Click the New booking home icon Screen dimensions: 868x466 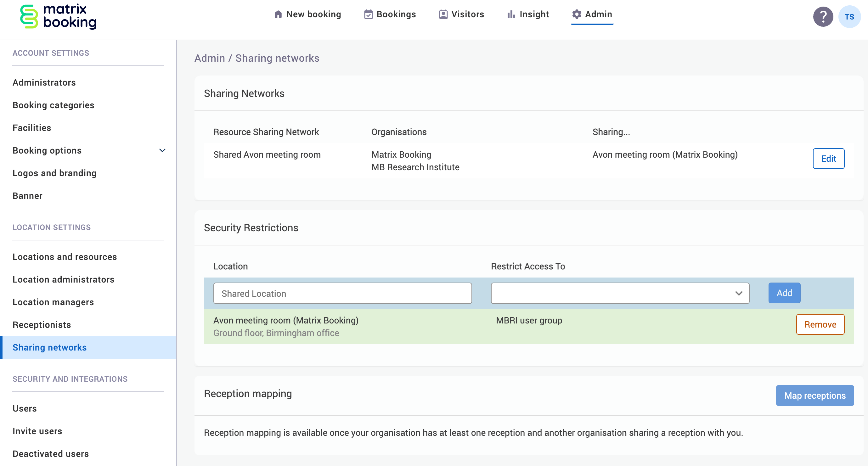point(278,14)
